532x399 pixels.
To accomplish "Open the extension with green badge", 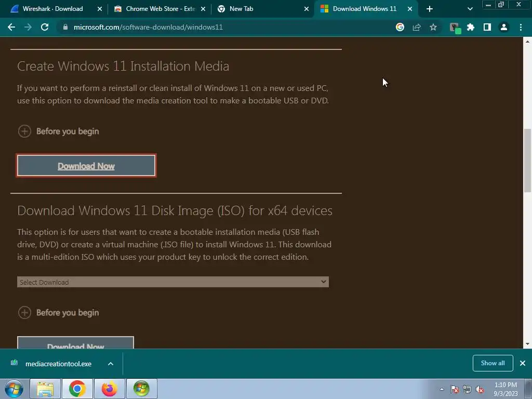I will click(455, 28).
